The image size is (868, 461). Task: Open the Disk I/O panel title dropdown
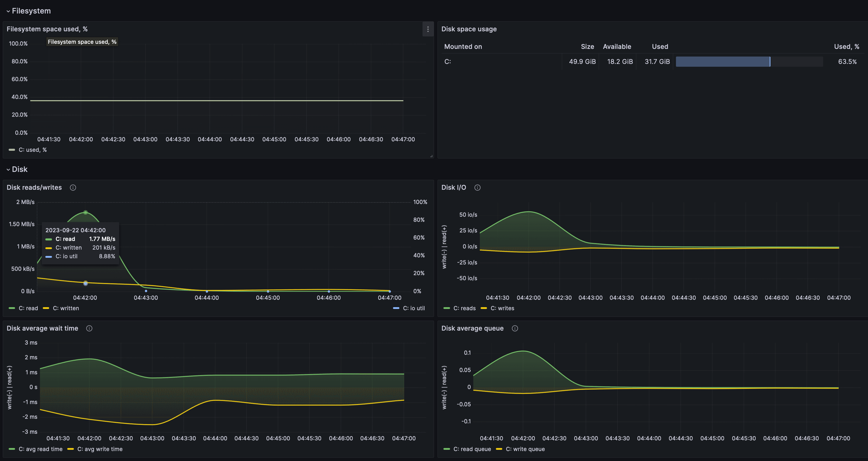454,187
